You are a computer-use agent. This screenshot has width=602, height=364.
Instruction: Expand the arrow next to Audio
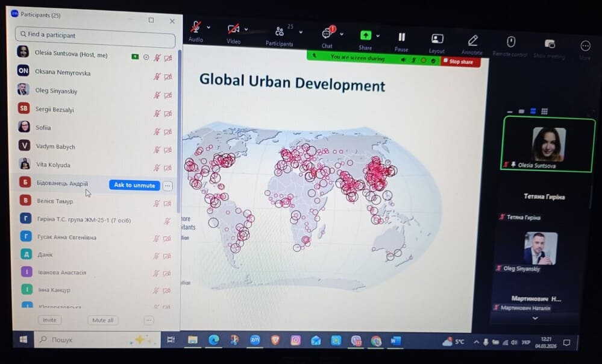click(x=209, y=27)
